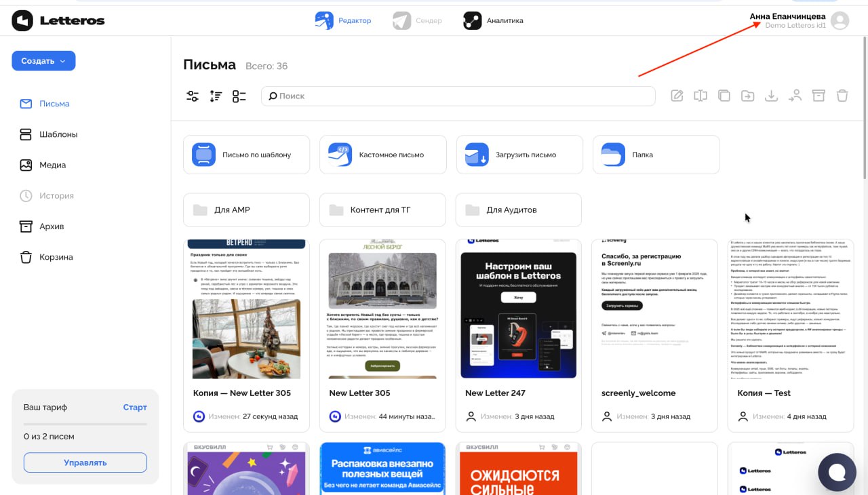Click the Поиск search field
Screen dimensions: 868x495
tap(458, 96)
